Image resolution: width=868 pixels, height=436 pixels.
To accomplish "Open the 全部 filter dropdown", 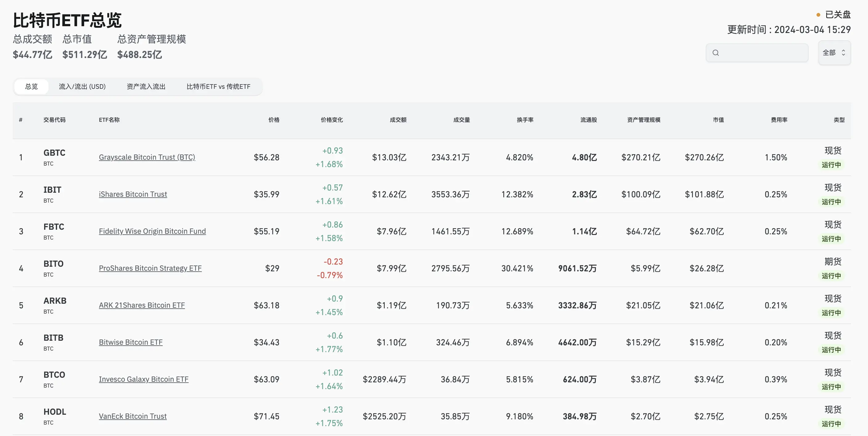I will pos(834,53).
